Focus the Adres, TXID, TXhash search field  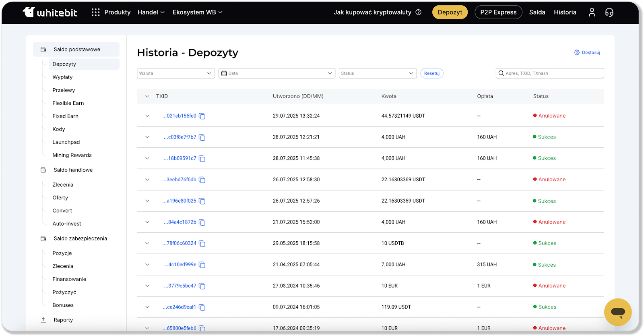coord(551,73)
